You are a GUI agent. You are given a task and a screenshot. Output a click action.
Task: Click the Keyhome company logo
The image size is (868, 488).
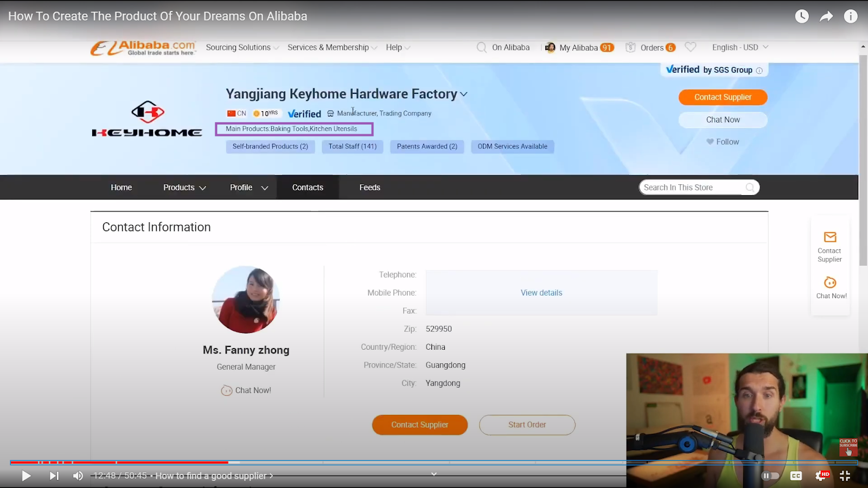tap(147, 118)
